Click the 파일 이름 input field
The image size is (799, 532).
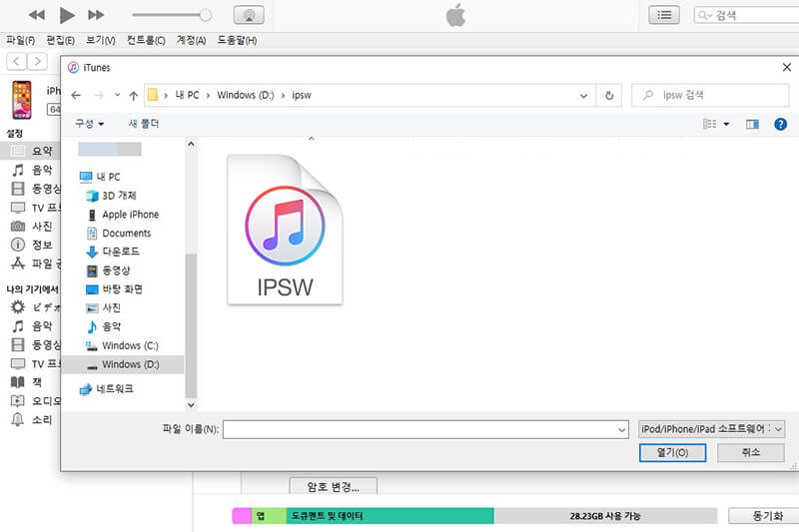point(418,429)
